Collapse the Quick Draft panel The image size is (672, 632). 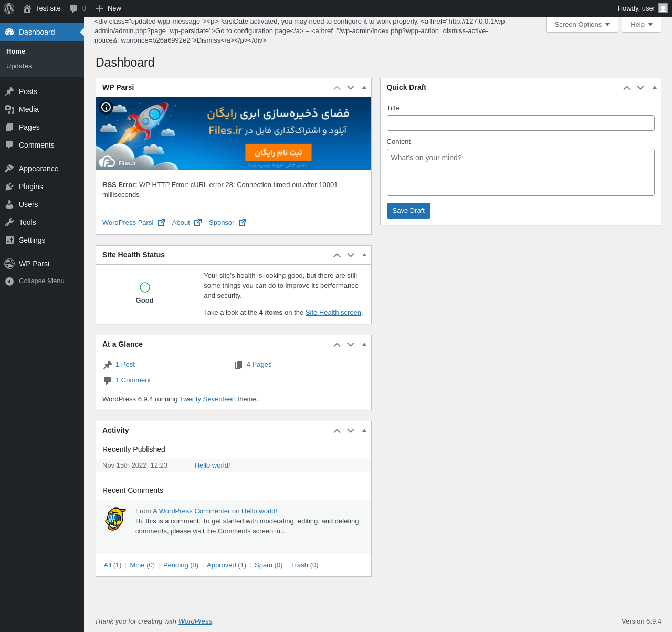[654, 87]
